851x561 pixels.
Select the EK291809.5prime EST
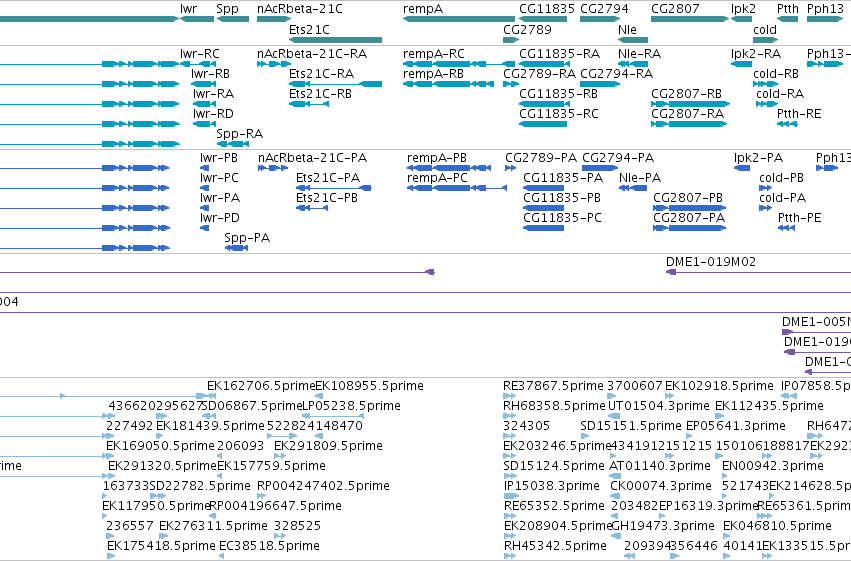(x=282, y=456)
